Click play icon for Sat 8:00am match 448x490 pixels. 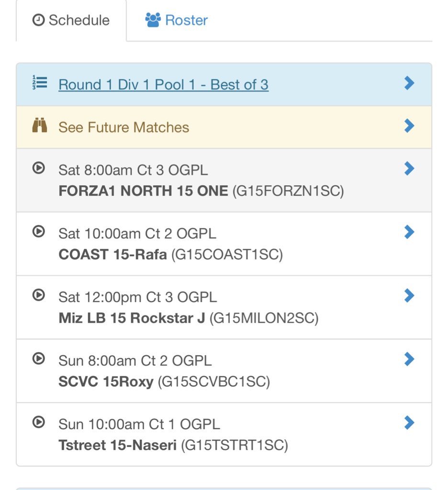(39, 168)
